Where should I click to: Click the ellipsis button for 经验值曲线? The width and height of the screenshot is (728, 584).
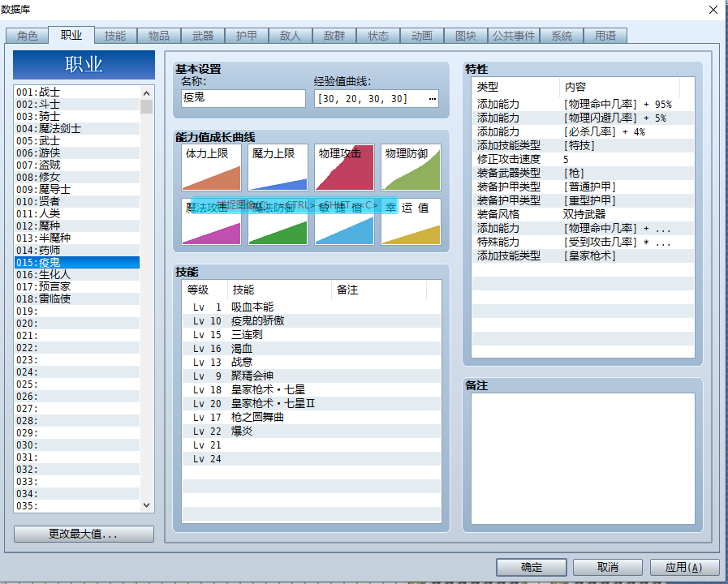433,99
